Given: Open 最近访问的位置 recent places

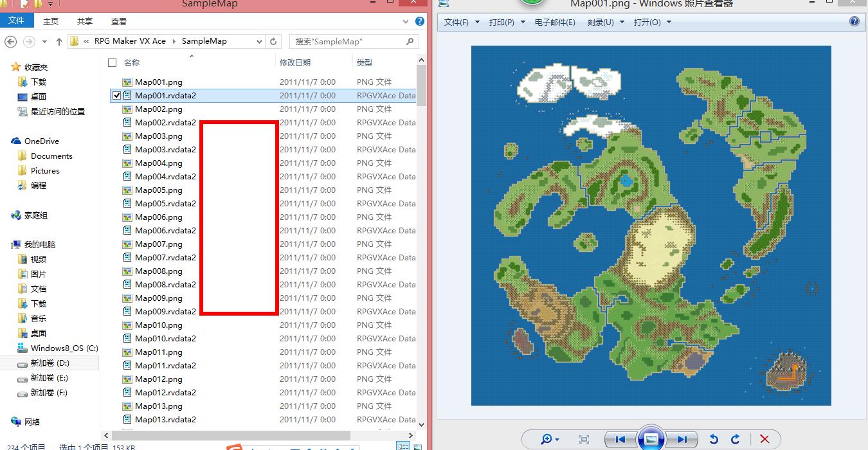Looking at the screenshot, I should 58,111.
